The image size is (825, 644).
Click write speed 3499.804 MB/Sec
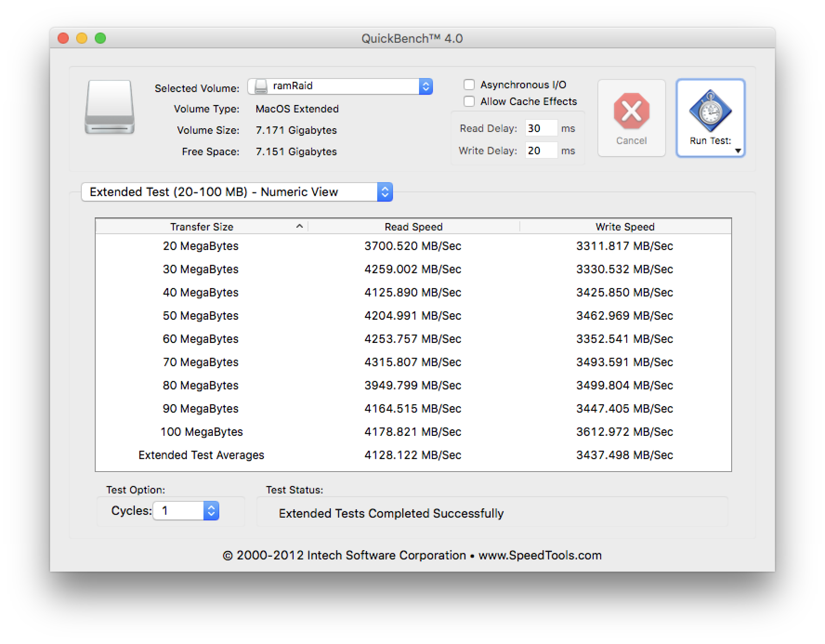point(625,385)
